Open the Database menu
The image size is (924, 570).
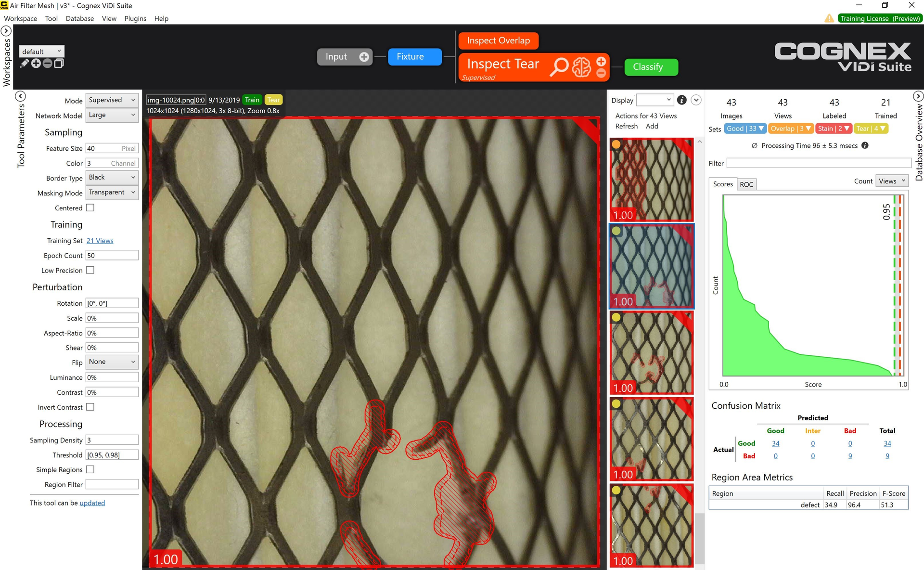(x=79, y=18)
